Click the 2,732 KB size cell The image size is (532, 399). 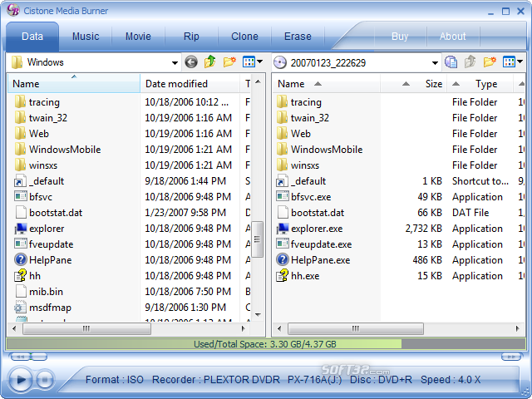click(x=423, y=229)
